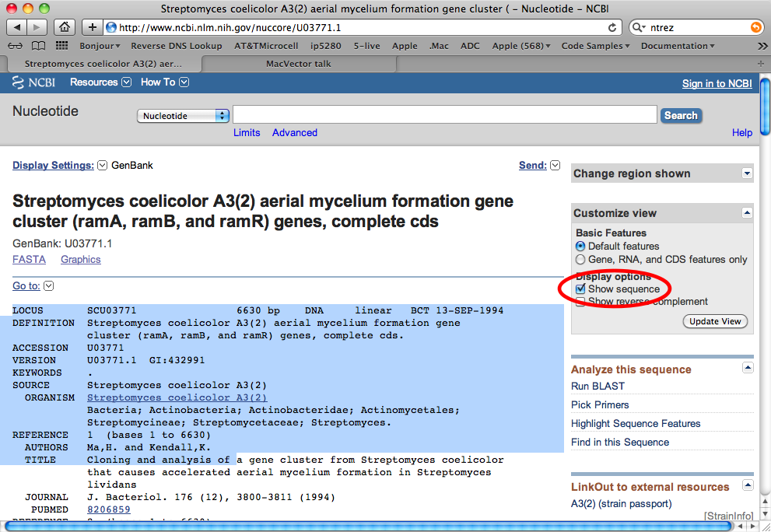The width and height of the screenshot is (771, 532).
Task: Click the Update View button
Action: pos(715,321)
